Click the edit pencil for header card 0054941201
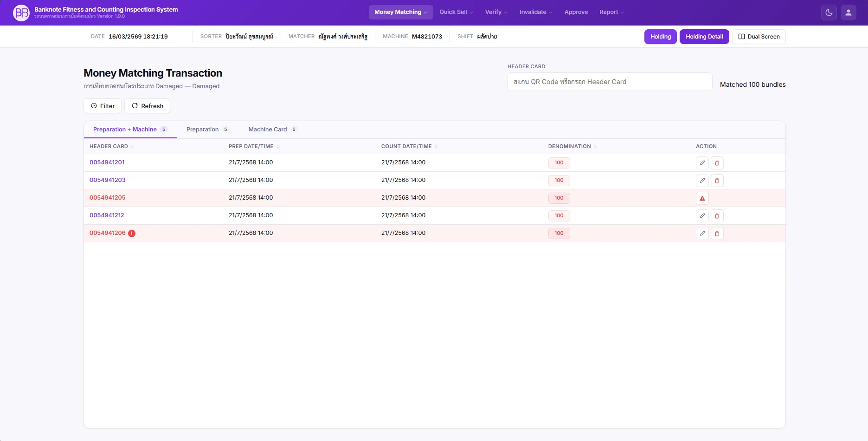Viewport: 868px width, 441px height. pyautogui.click(x=702, y=163)
